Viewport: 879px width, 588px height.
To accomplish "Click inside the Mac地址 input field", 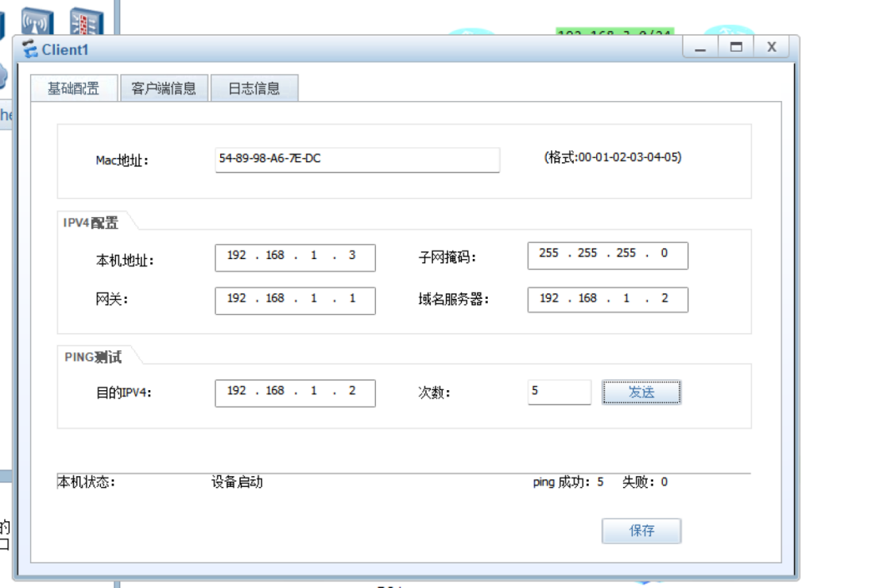I will (x=356, y=160).
